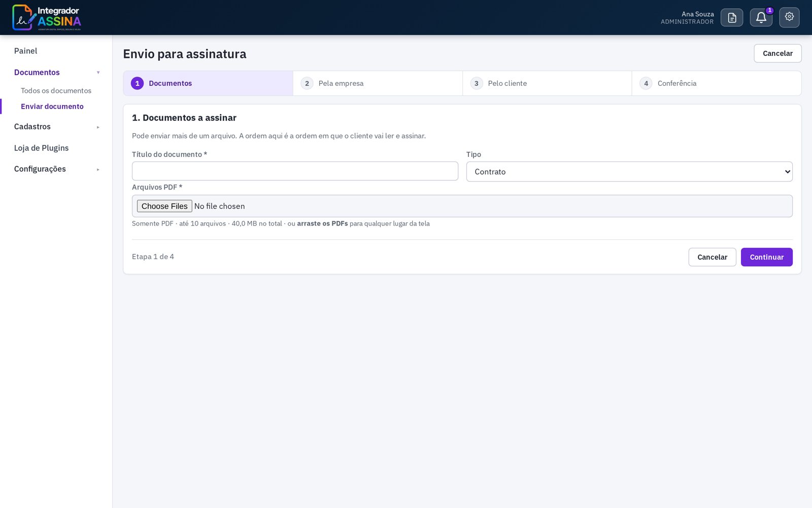The width and height of the screenshot is (812, 508).
Task: Select step 3 Pelo cliente tab
Action: (547, 83)
